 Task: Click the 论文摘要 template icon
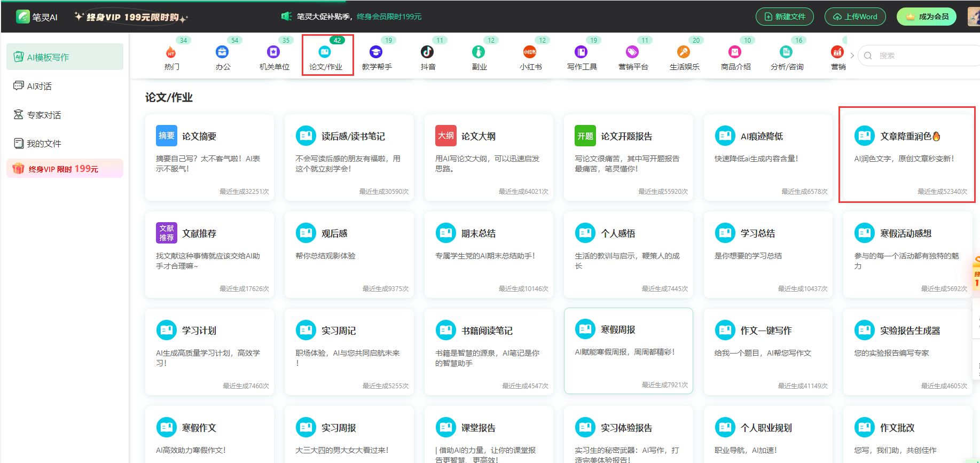point(166,136)
